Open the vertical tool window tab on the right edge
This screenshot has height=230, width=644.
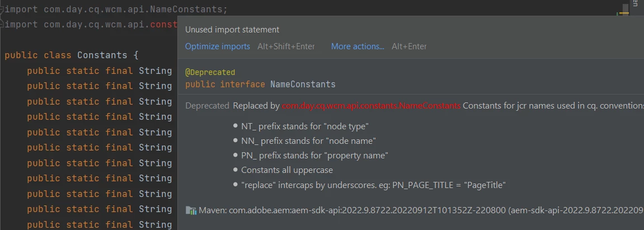(637, 4)
